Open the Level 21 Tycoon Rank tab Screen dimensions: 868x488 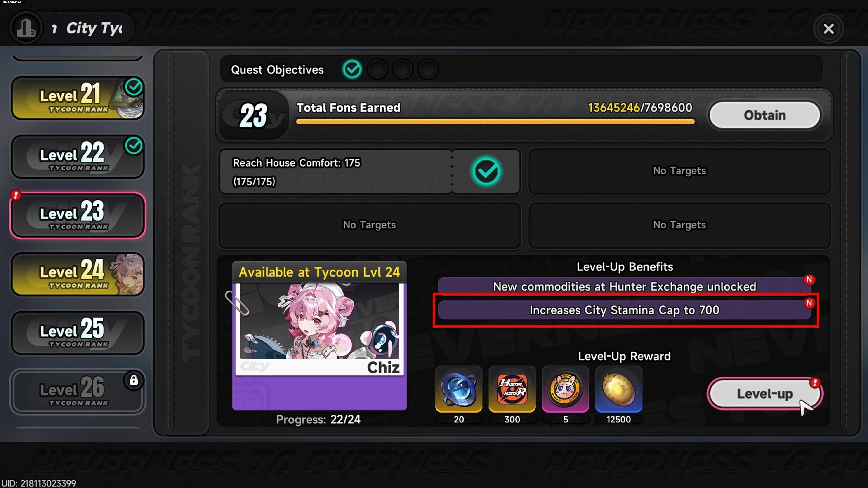point(78,98)
